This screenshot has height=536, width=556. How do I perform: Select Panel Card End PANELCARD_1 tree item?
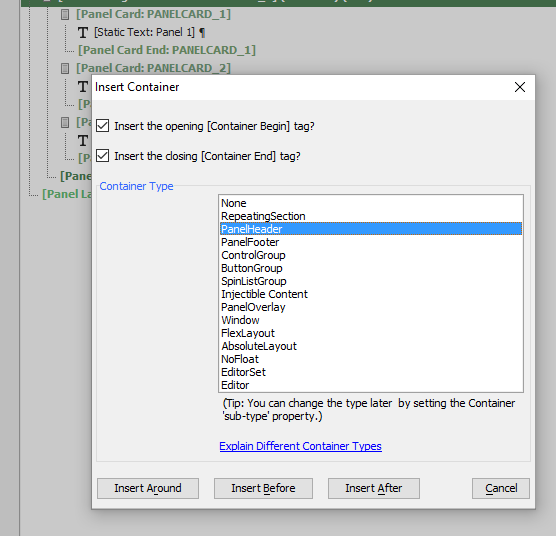tap(167, 50)
